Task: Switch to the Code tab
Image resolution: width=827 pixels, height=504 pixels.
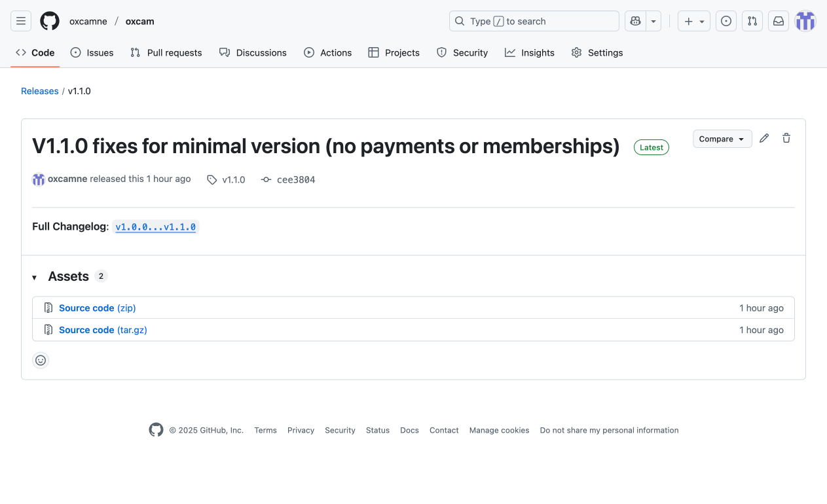Action: point(35,52)
